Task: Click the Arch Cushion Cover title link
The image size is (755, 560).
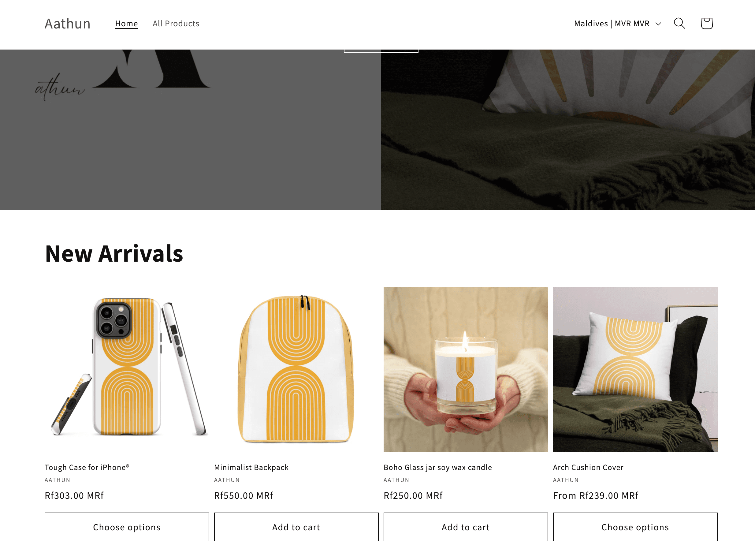Action: tap(588, 467)
